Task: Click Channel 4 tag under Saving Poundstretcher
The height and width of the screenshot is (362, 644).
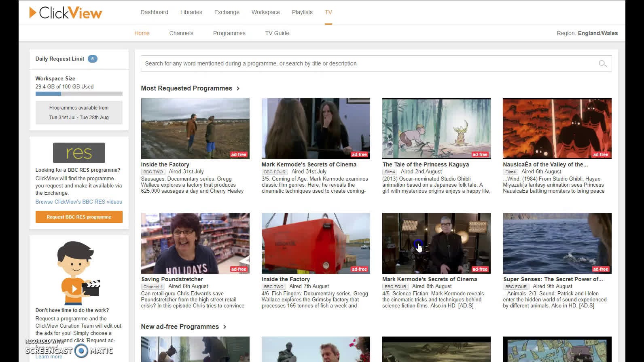Action: point(153,286)
